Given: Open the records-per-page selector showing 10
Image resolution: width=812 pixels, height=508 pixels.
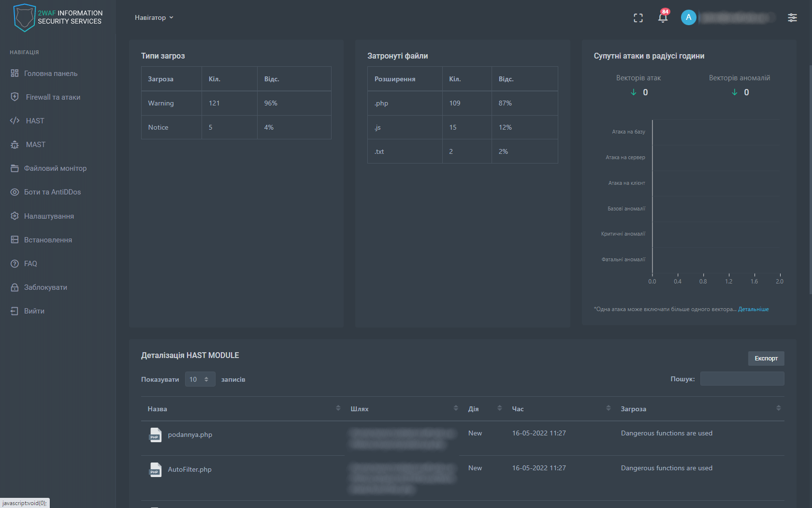Looking at the screenshot, I should click(x=200, y=379).
